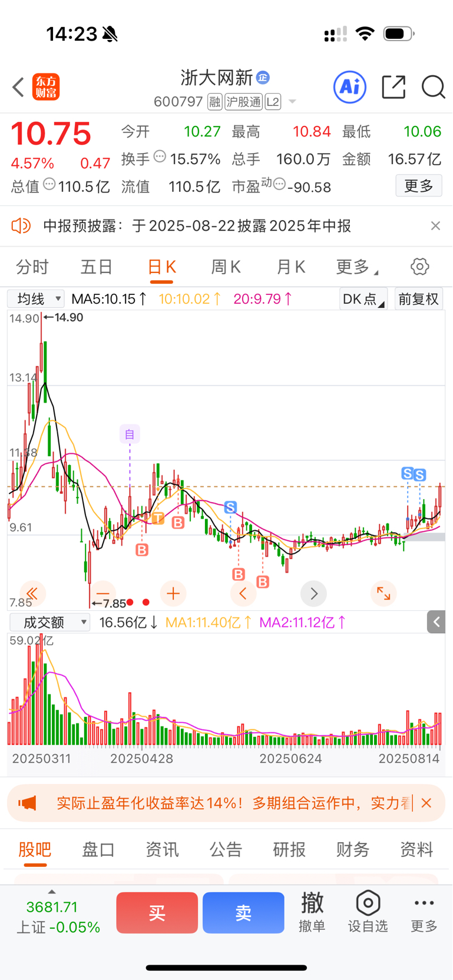Open the 中报预披露 announcement text
Image resolution: width=453 pixels, height=980 pixels.
click(x=197, y=225)
